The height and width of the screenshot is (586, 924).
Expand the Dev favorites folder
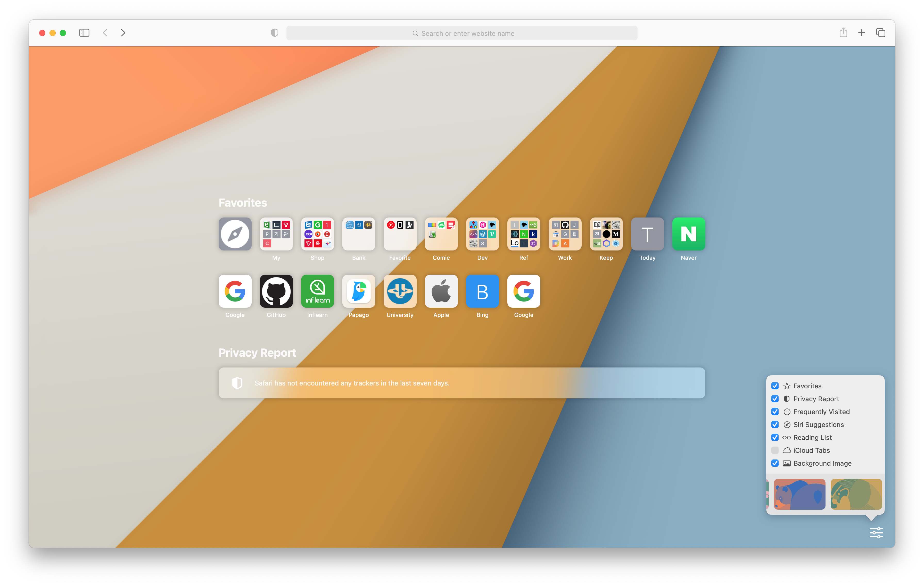(x=482, y=234)
